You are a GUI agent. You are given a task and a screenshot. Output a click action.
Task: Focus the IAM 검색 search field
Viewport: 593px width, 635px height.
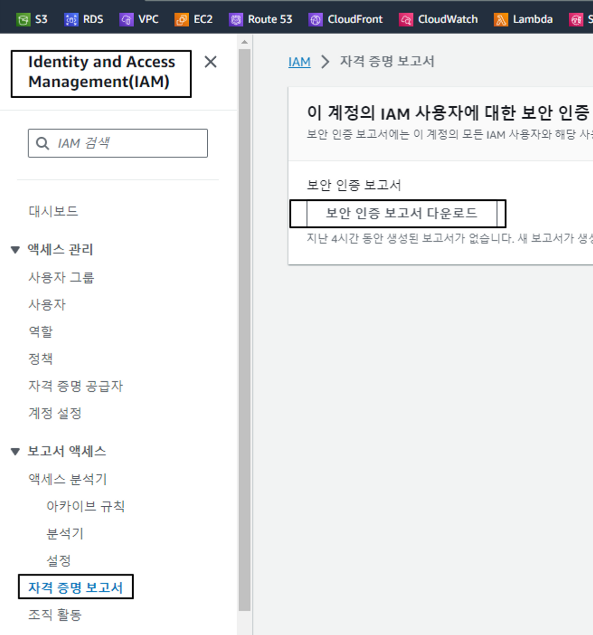tap(118, 143)
